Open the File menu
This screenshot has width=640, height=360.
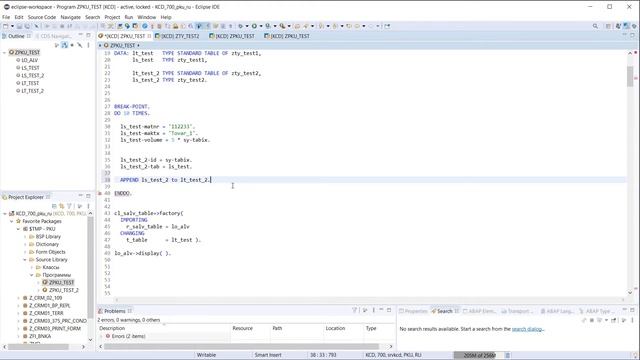pos(6,17)
